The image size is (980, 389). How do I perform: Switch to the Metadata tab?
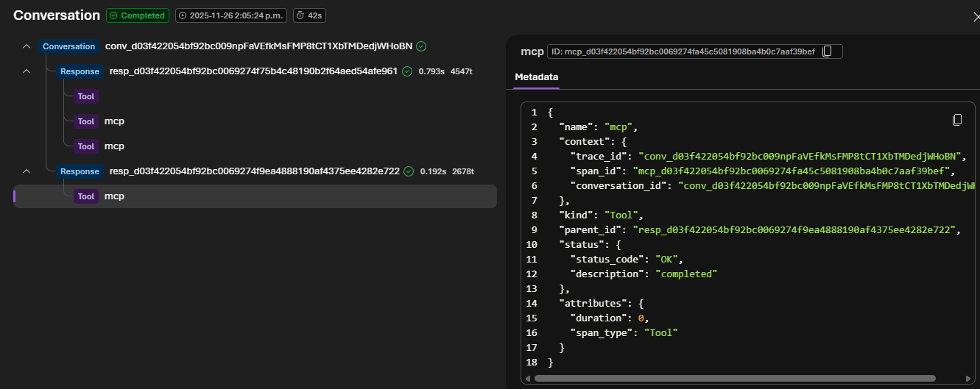point(536,76)
